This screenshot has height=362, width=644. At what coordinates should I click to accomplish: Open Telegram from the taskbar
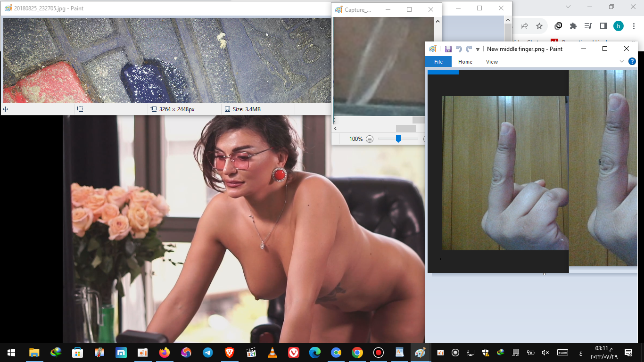[x=207, y=353]
